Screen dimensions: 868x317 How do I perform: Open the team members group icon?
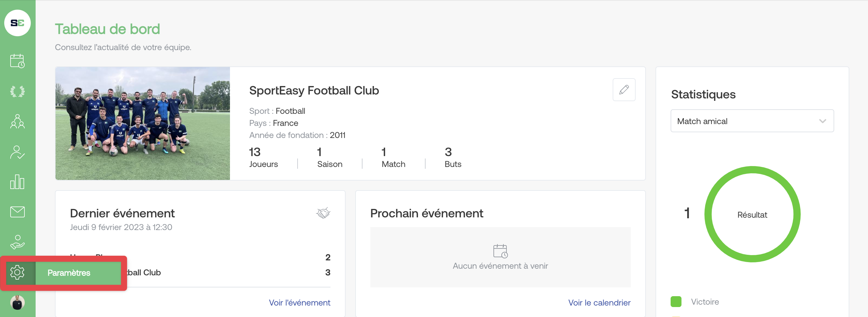point(18,121)
